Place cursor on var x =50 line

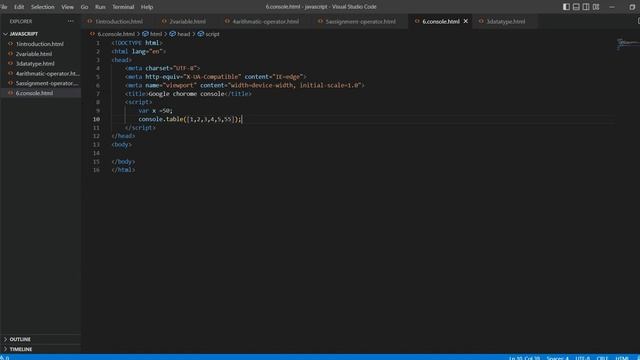coord(155,111)
